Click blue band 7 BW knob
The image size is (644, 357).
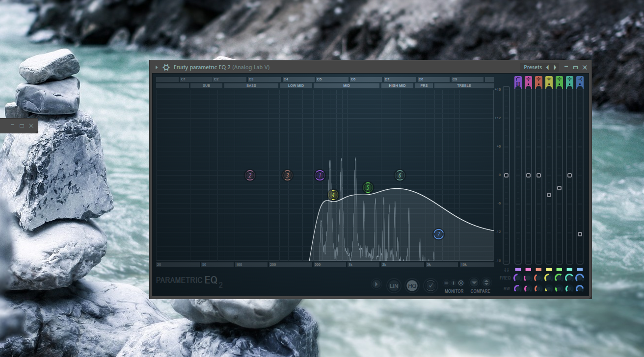point(580,289)
